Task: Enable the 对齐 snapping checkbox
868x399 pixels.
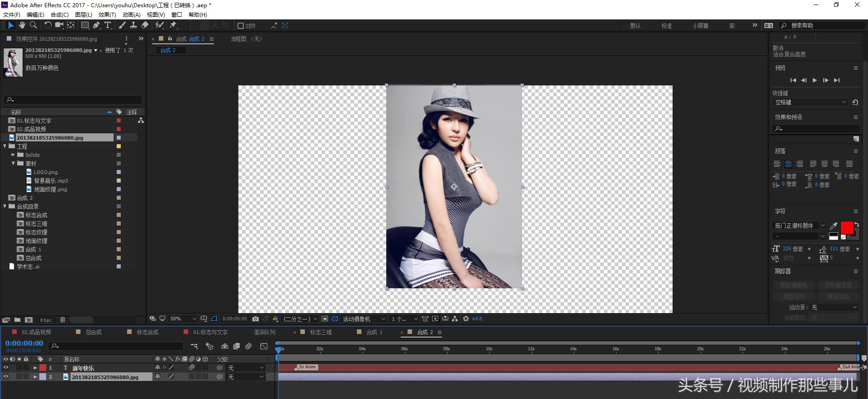Action: click(x=241, y=26)
